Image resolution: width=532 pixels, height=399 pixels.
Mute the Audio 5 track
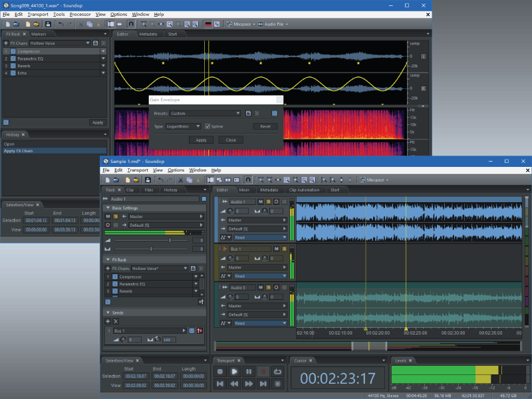261,287
